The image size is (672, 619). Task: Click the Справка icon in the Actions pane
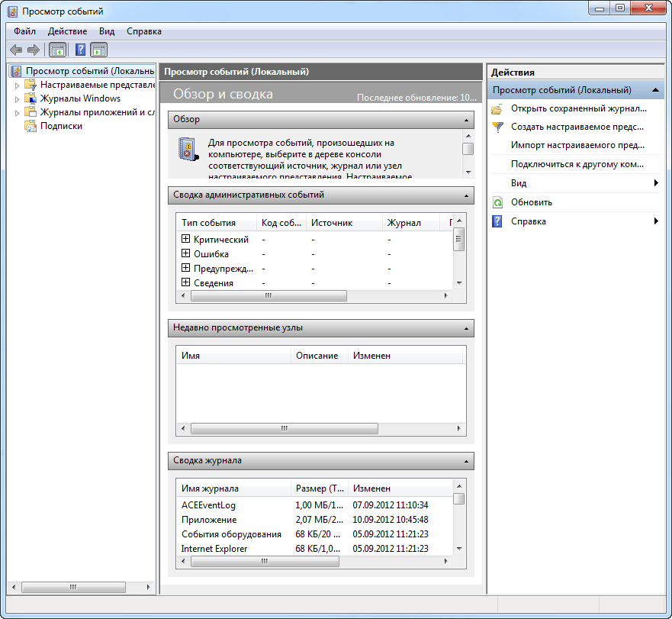497,221
